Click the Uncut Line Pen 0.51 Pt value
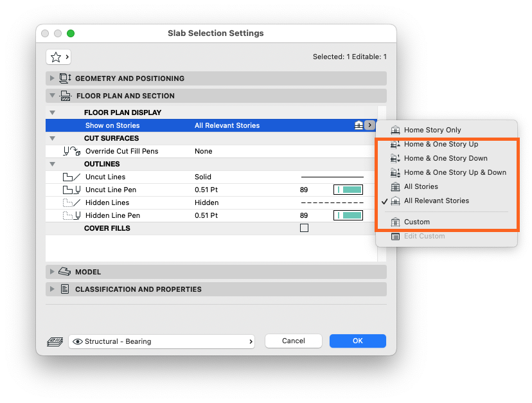 click(206, 190)
